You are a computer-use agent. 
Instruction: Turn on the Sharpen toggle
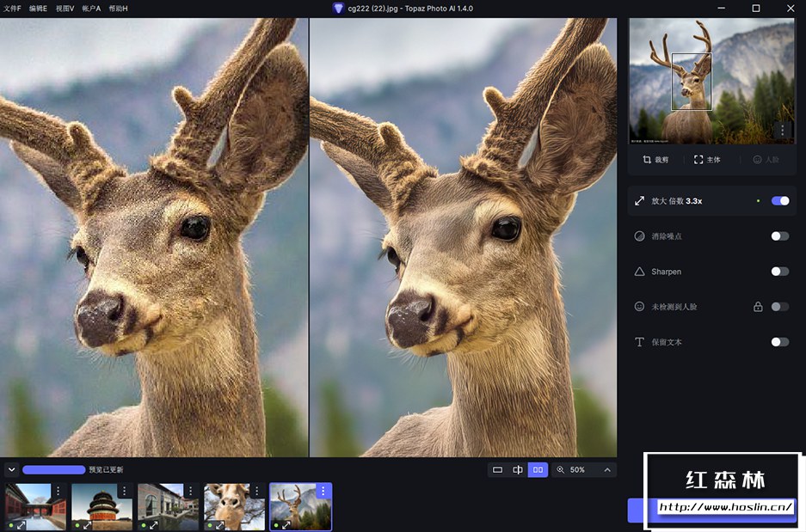779,272
